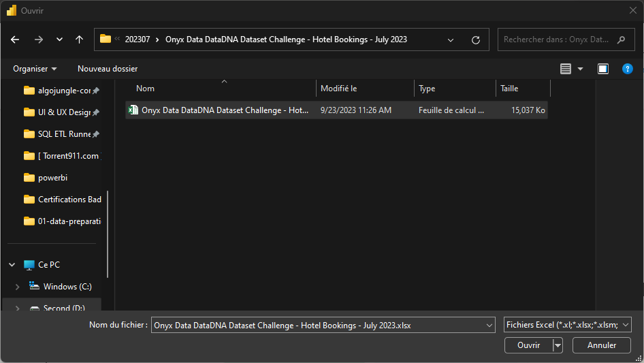Click the search magnifier icon
Image resolution: width=644 pixels, height=363 pixels.
621,40
